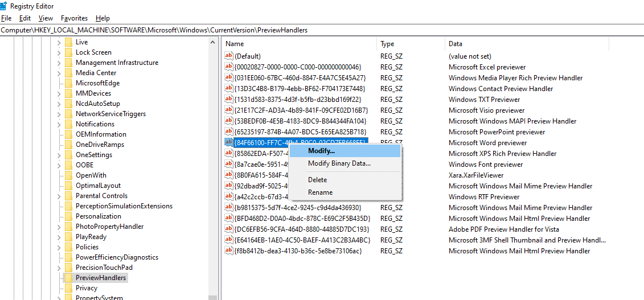Select the OneDriveRamps key
Screen dimensions: 644x300
[x=100, y=145]
